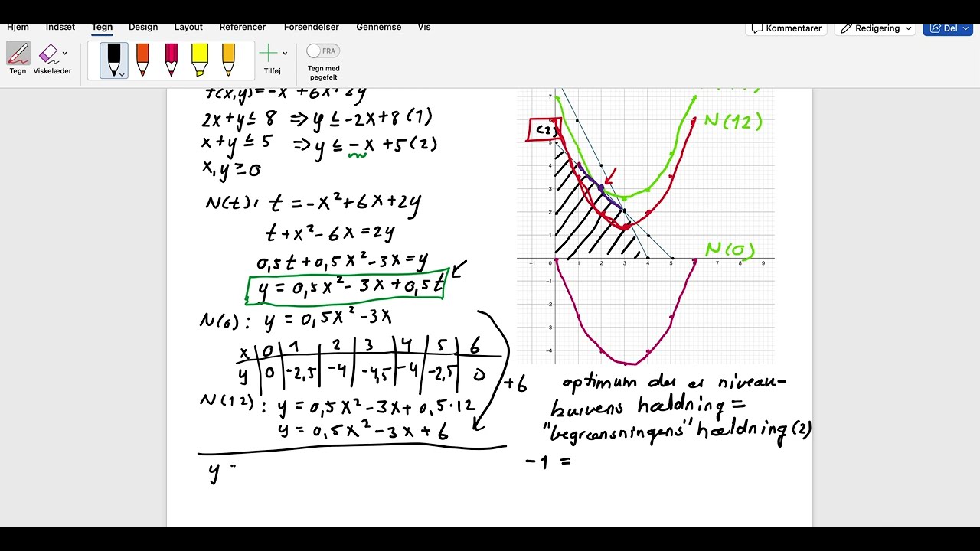Open the Redigering mode dropdown

(877, 28)
